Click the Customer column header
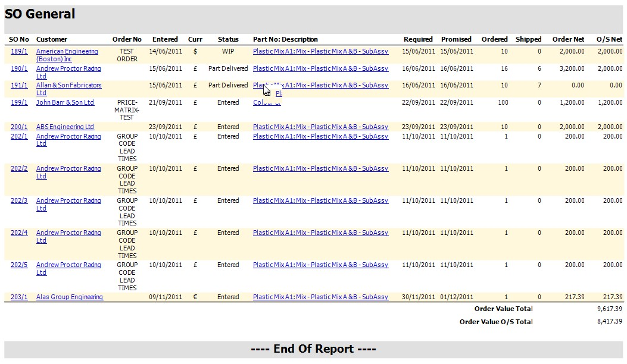Image resolution: width=627 pixels, height=364 pixels. click(52, 39)
